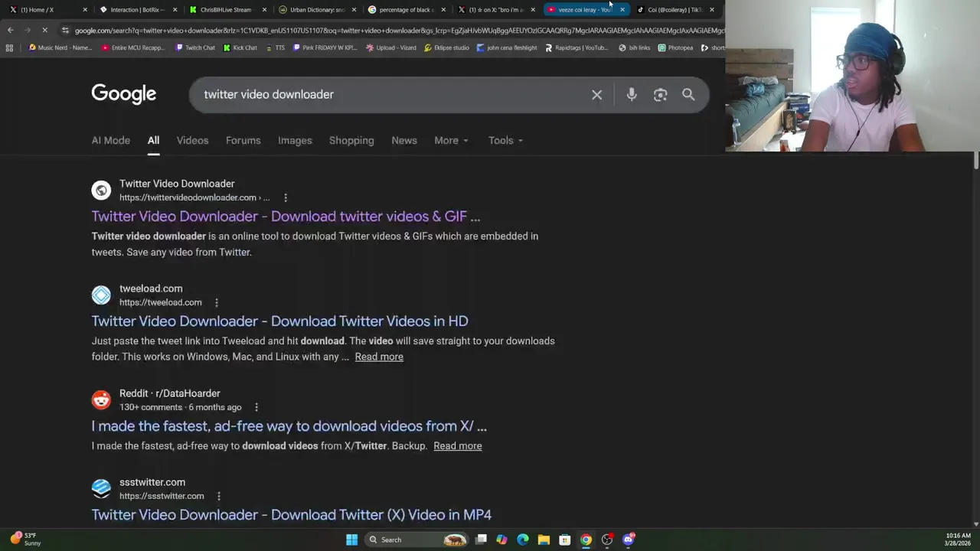Open Google Lens image search icon
980x551 pixels.
pyautogui.click(x=660, y=95)
